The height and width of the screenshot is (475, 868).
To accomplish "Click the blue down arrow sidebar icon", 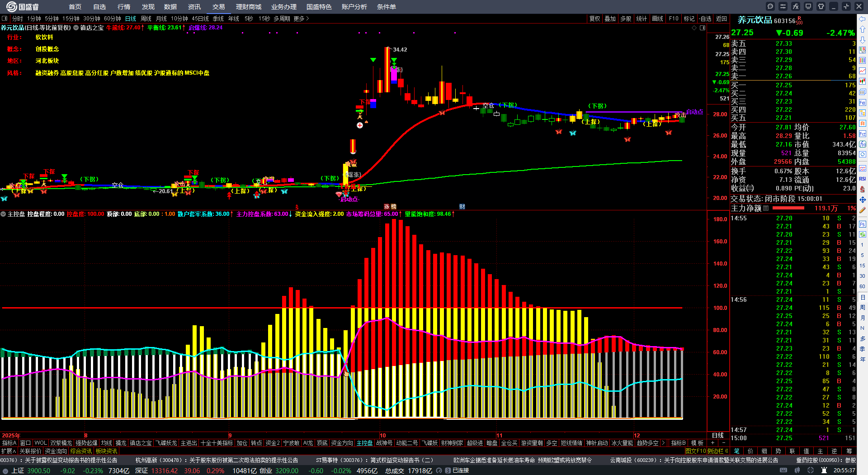I will pyautogui.click(x=863, y=40).
